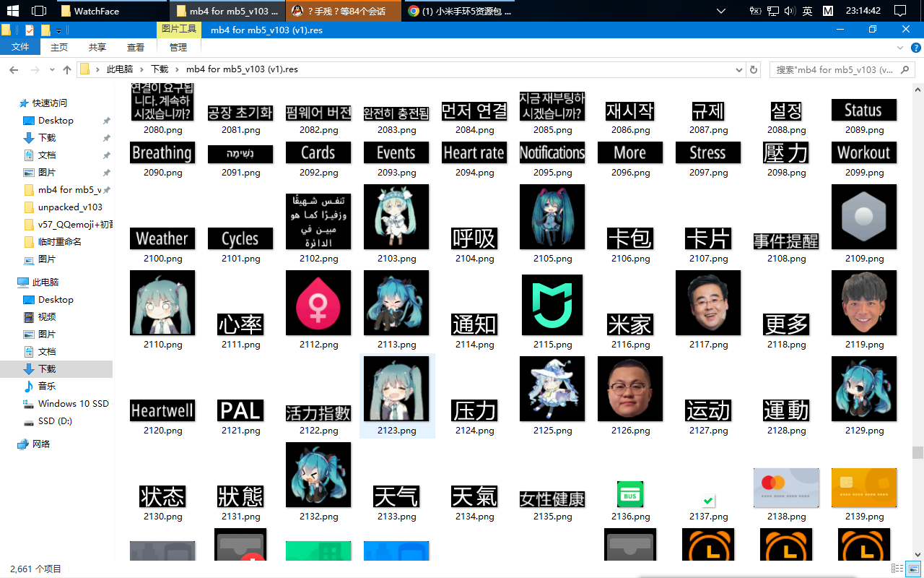Viewport: 924px width, 578px height.
Task: Switch to Chrome 小米手环5资源包 taskbar item
Action: point(460,11)
